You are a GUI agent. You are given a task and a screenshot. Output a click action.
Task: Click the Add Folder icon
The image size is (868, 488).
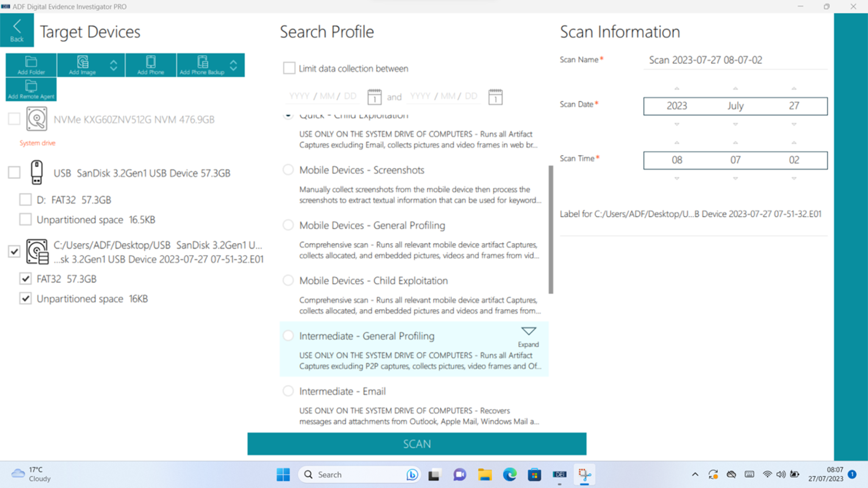[31, 64]
